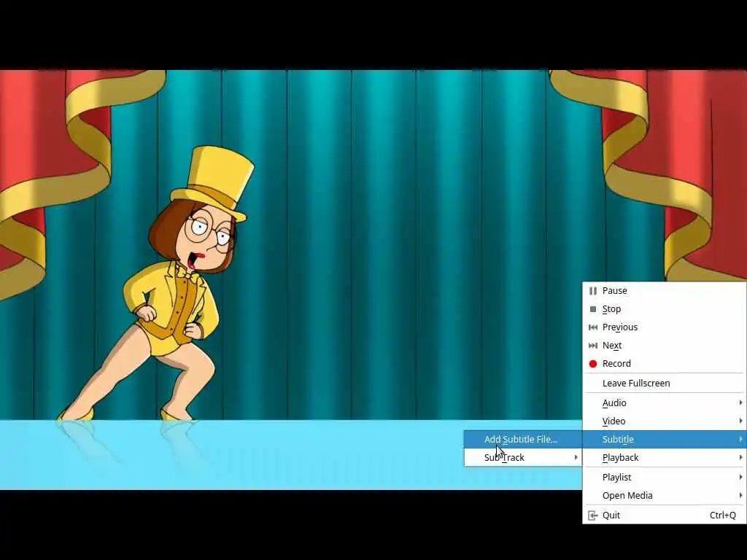Expand the Open Media submenu arrow
747x560 pixels.
[740, 495]
